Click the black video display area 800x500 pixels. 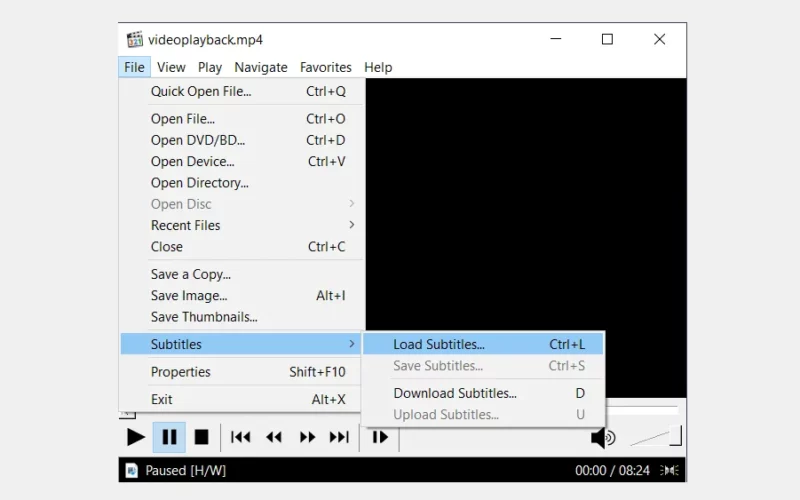point(526,204)
